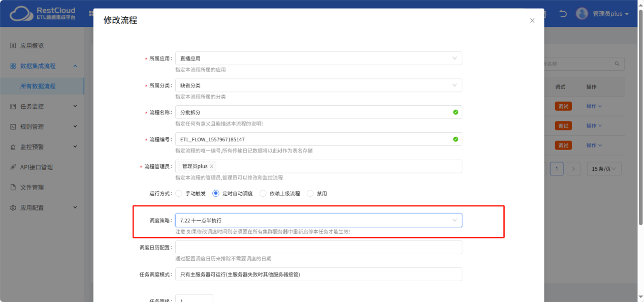644x302 pixels.
Task: Open the 调度策略 dropdown
Action: (x=318, y=220)
